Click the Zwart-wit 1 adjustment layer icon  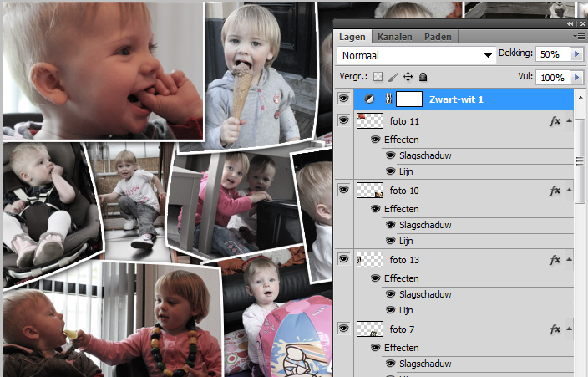point(369,99)
